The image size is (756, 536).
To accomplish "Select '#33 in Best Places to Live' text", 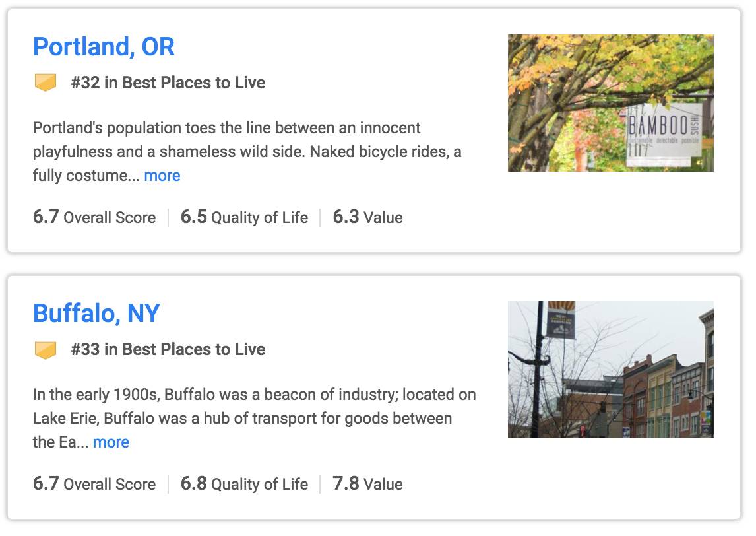I will 168,349.
